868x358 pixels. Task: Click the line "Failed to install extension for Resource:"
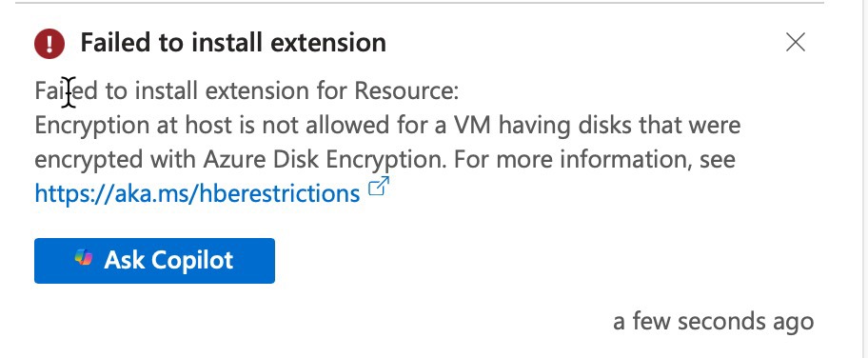pyautogui.click(x=247, y=90)
